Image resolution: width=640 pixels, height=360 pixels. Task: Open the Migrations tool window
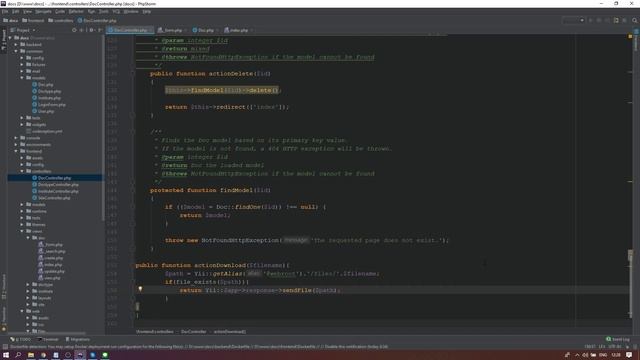click(x=78, y=339)
